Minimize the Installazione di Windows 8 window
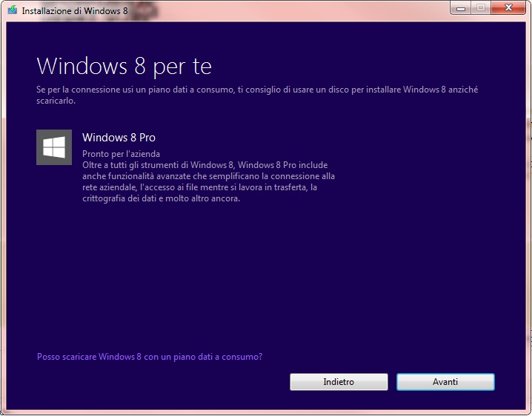 (461, 10)
